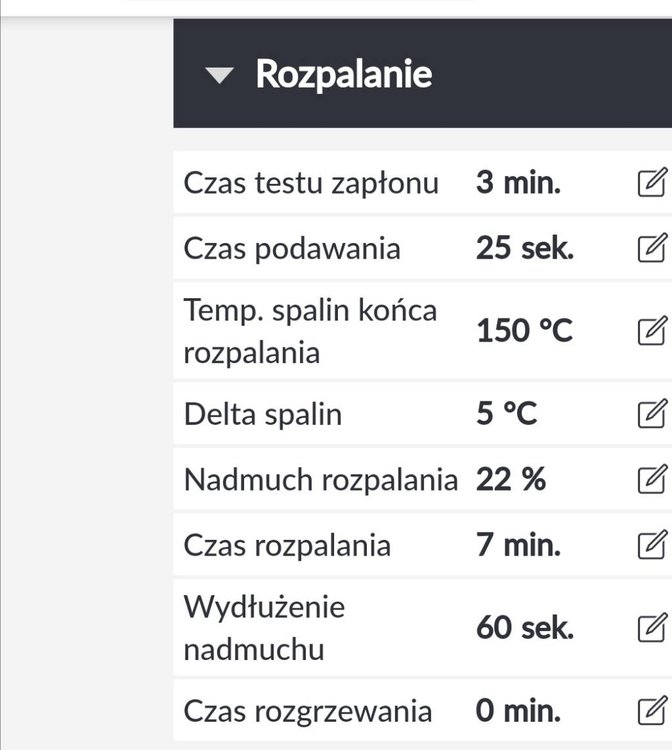672x750 pixels.
Task: Click the 25 sek. feeding time value
Action: (x=524, y=248)
